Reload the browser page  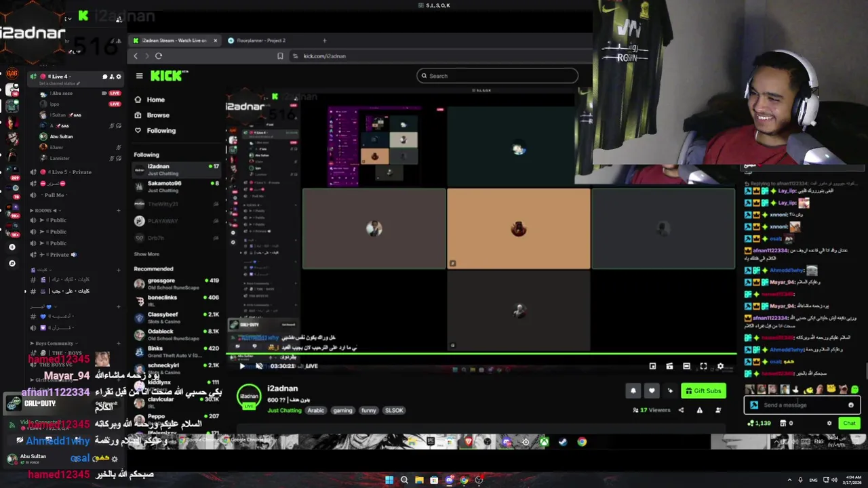click(159, 56)
